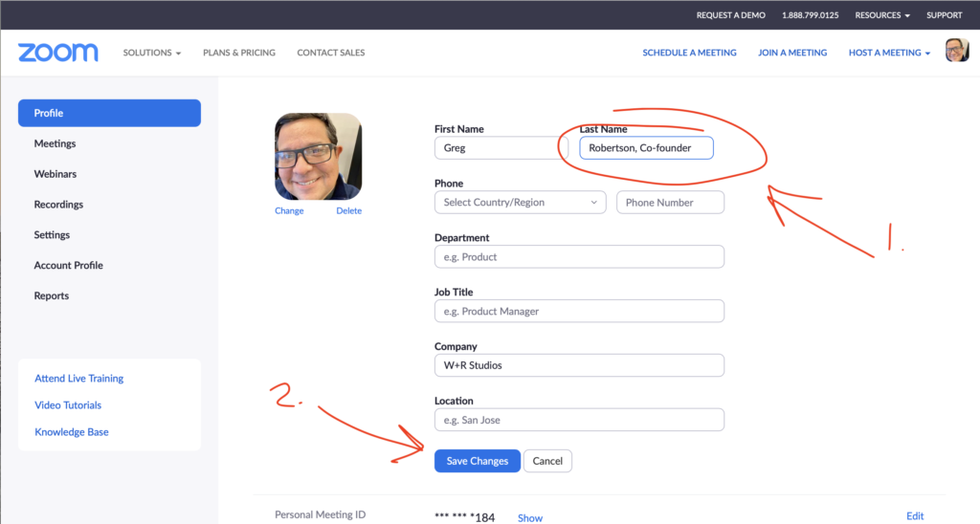The width and height of the screenshot is (980, 524).
Task: Go to Meetings in the sidebar
Action: (55, 143)
